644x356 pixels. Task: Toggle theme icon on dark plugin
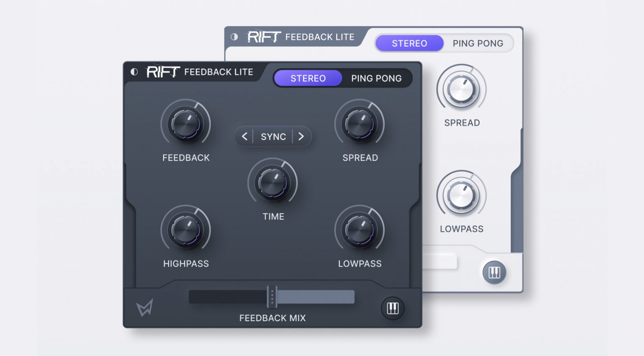coord(134,72)
